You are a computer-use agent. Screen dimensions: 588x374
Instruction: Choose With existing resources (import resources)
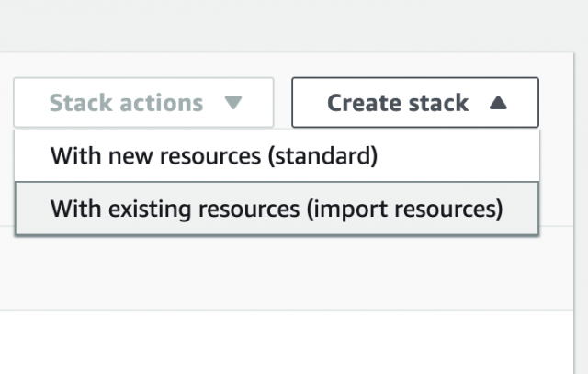point(277,209)
